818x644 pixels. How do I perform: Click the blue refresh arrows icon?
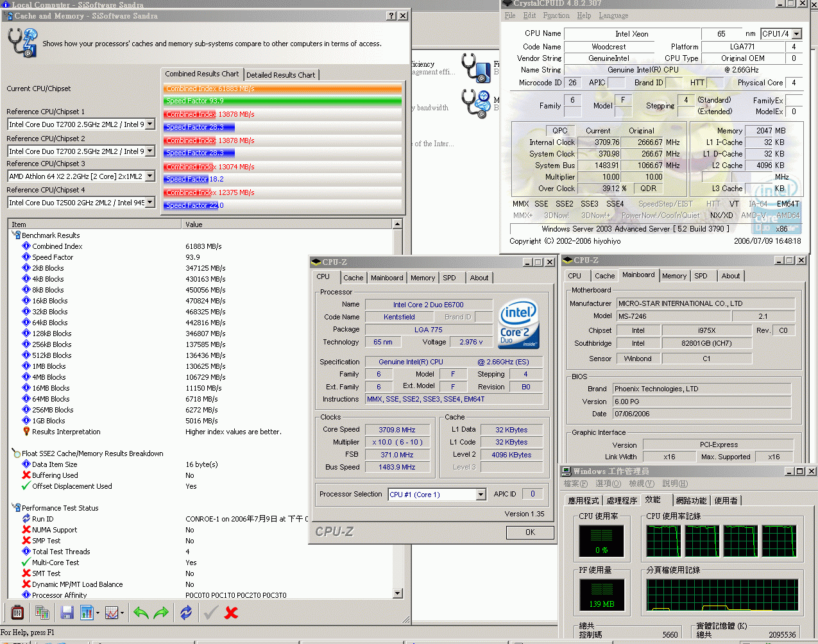[186, 613]
